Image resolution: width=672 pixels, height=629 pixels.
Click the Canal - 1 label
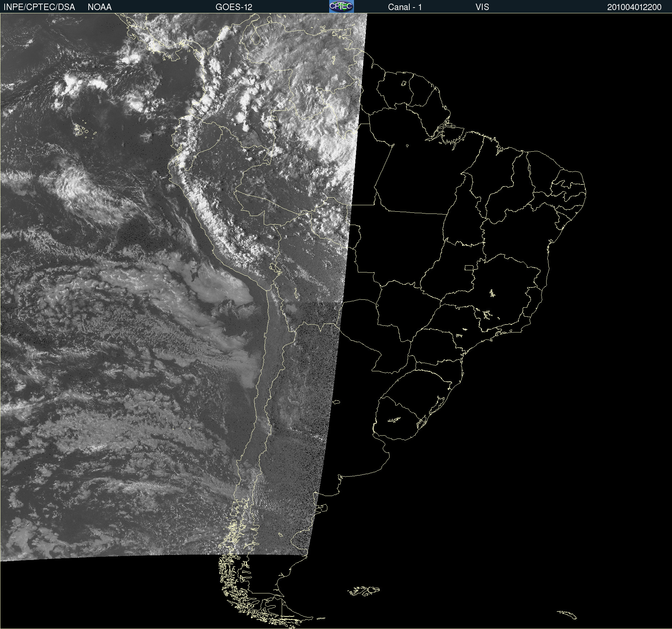pyautogui.click(x=405, y=7)
